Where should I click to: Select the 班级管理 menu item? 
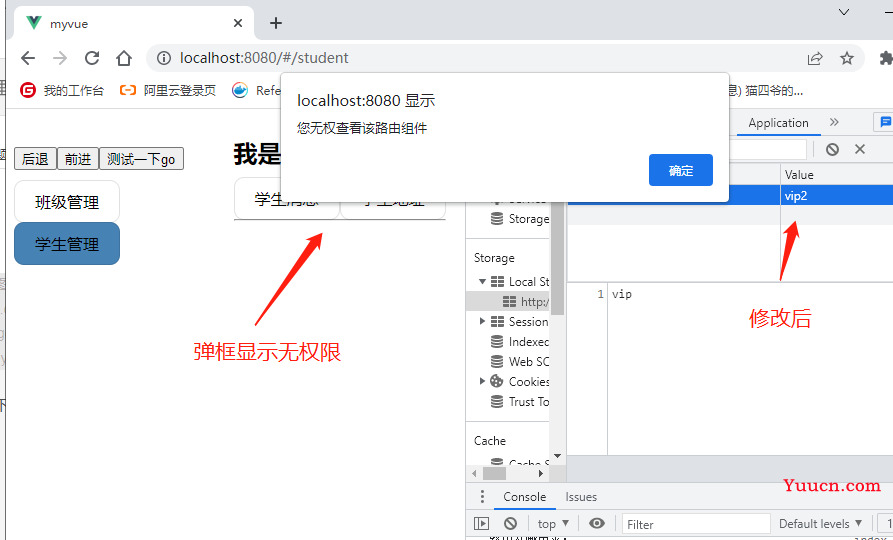[67, 202]
